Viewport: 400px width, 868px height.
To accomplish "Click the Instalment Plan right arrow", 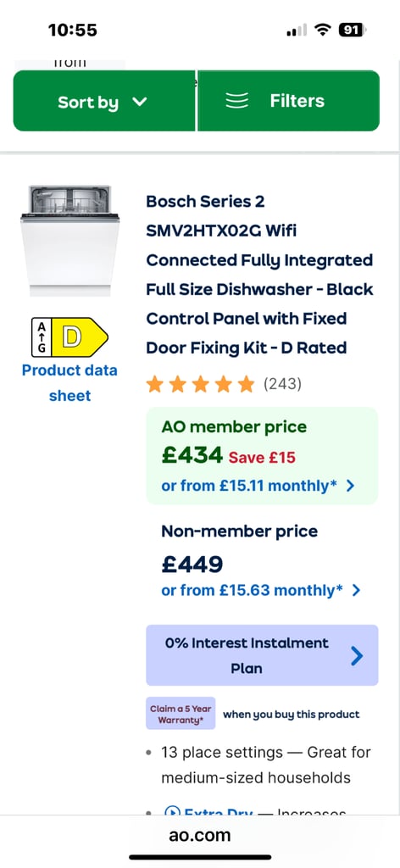I will pos(358,656).
